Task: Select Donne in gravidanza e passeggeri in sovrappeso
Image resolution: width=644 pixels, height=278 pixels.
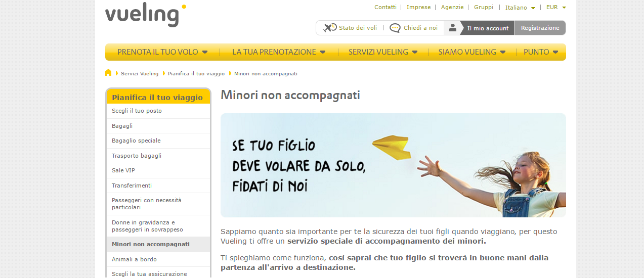Action: click(x=158, y=226)
